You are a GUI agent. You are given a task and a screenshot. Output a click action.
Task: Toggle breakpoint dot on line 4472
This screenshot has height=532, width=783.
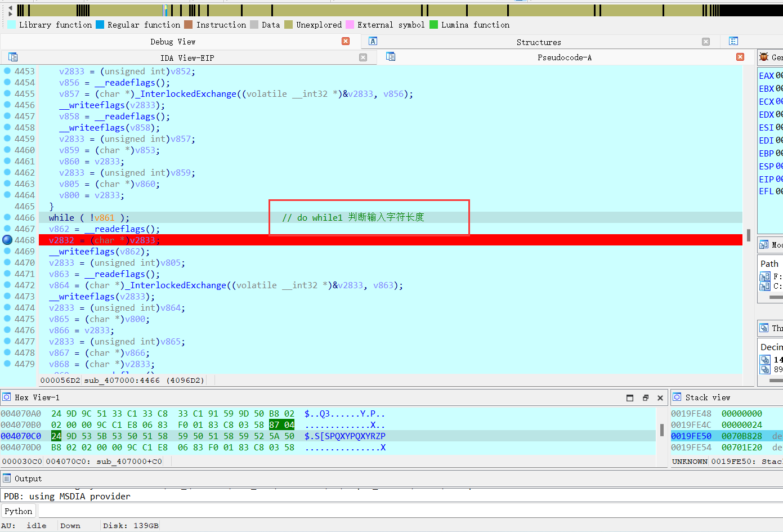tap(7, 285)
